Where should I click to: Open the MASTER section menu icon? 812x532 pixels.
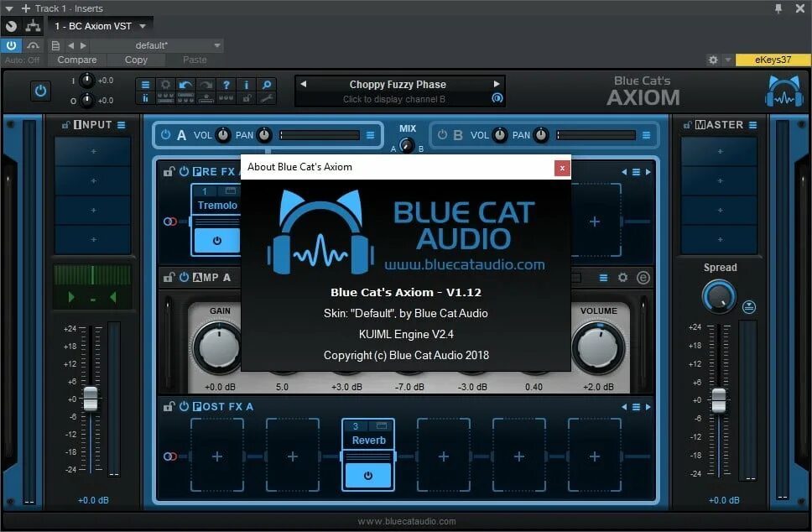(753, 125)
